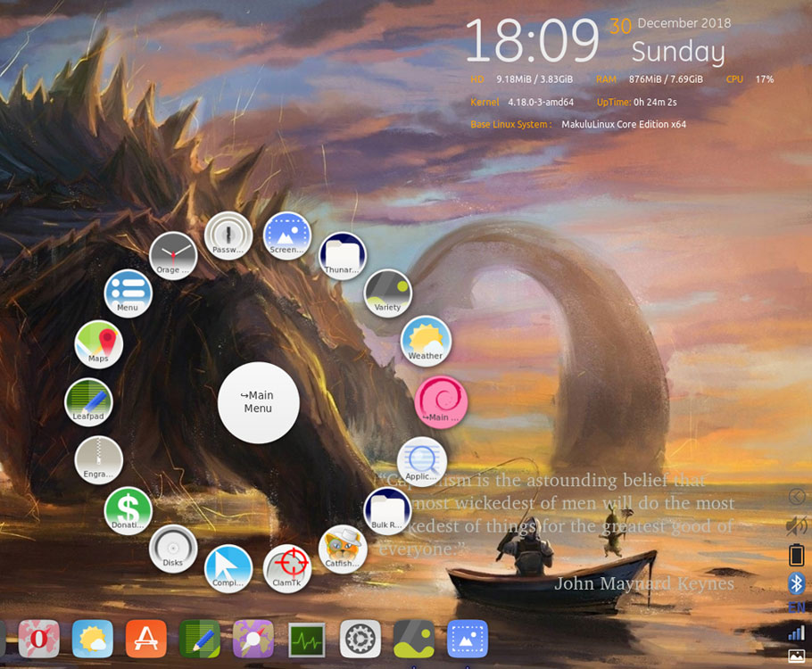Open the Application finder pie item
Screen dimensions: 812x669
click(x=421, y=462)
